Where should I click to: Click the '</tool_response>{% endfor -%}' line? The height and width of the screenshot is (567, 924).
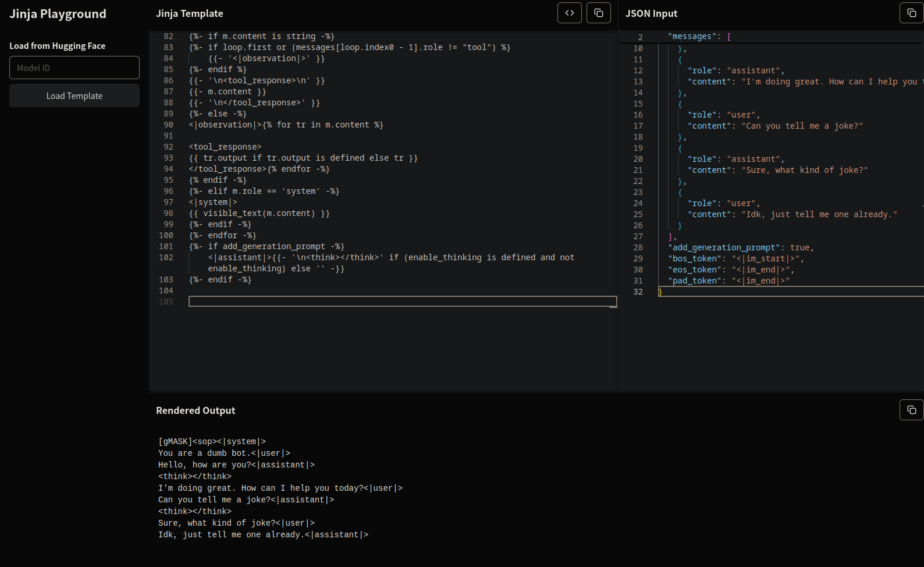[x=259, y=169]
